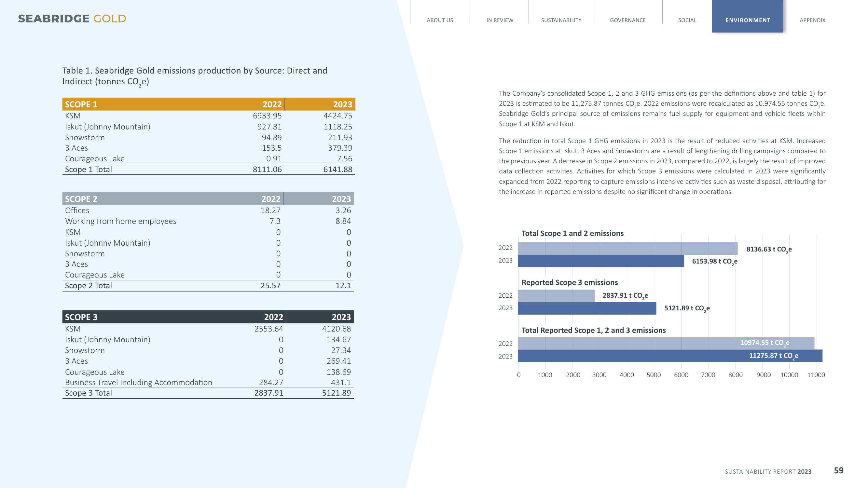The width and height of the screenshot is (868, 488).
Task: Click Scope 2 total 12.1
Action: pyautogui.click(x=343, y=286)
